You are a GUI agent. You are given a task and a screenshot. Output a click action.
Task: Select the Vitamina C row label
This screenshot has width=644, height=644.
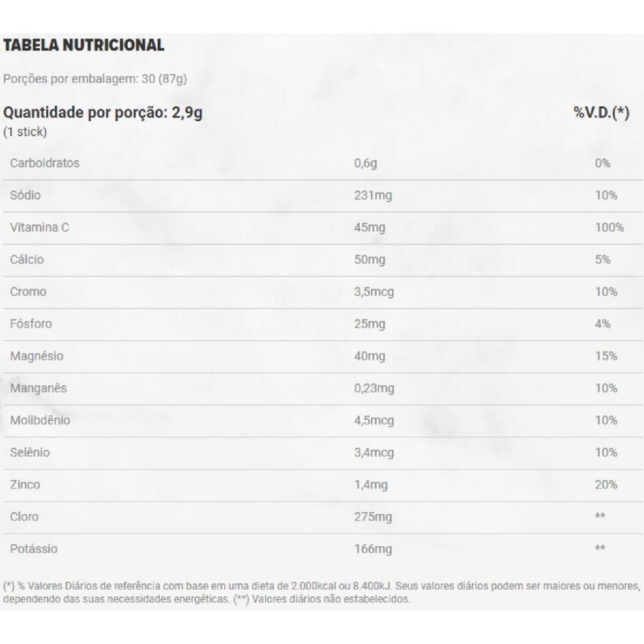tap(39, 228)
